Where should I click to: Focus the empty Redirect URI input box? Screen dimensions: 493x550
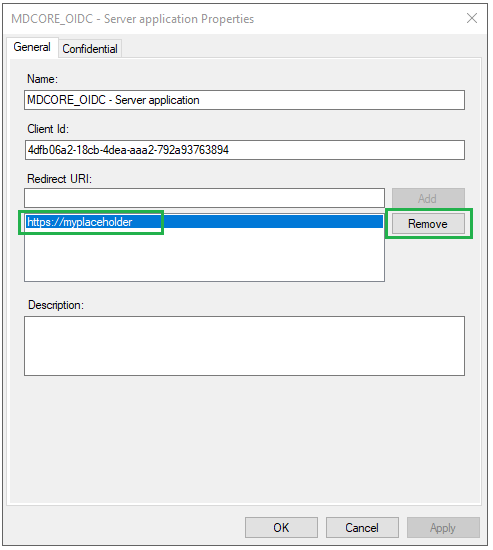(204, 198)
